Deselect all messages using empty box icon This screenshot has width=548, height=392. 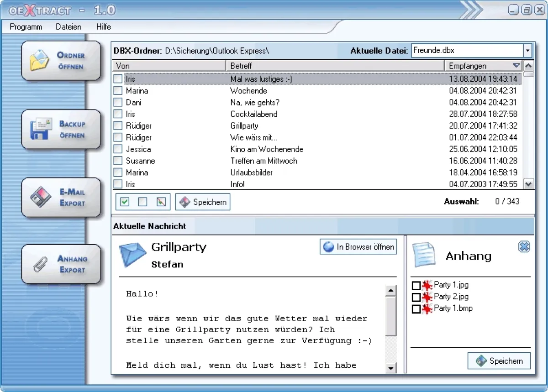coord(142,202)
